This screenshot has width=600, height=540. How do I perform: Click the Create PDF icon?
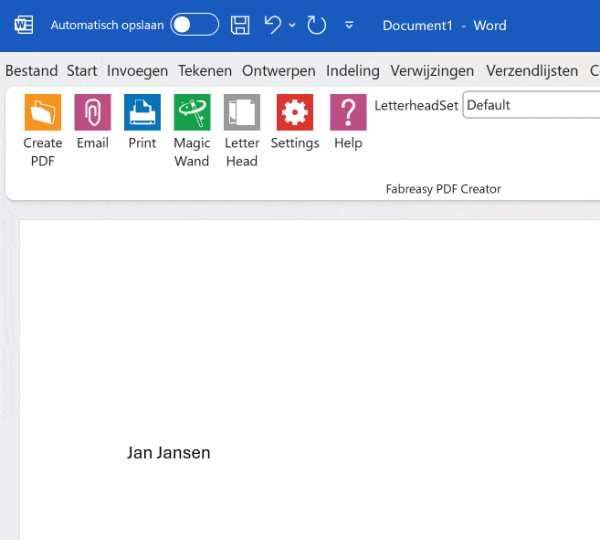43,113
